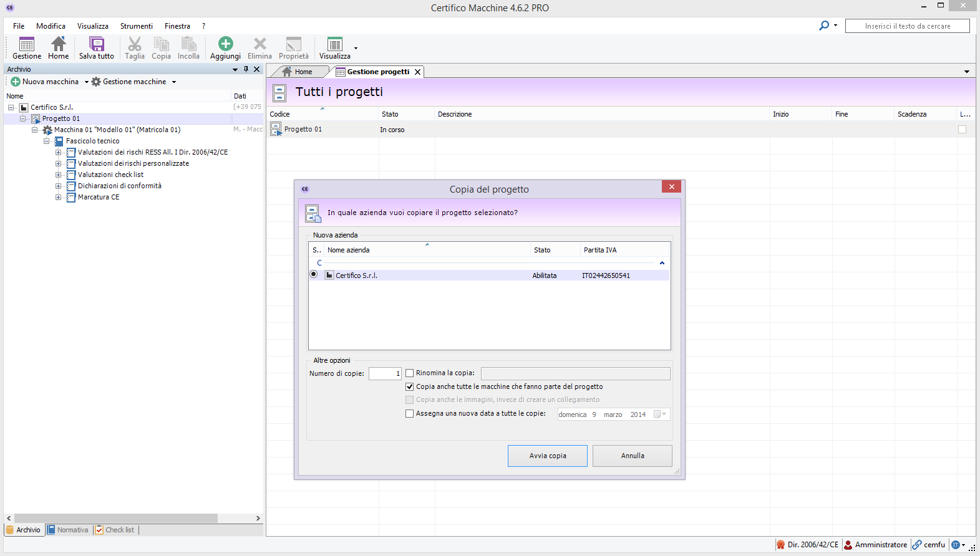Click the Salva tutto save icon
Image resolution: width=980 pixels, height=556 pixels.
[97, 44]
